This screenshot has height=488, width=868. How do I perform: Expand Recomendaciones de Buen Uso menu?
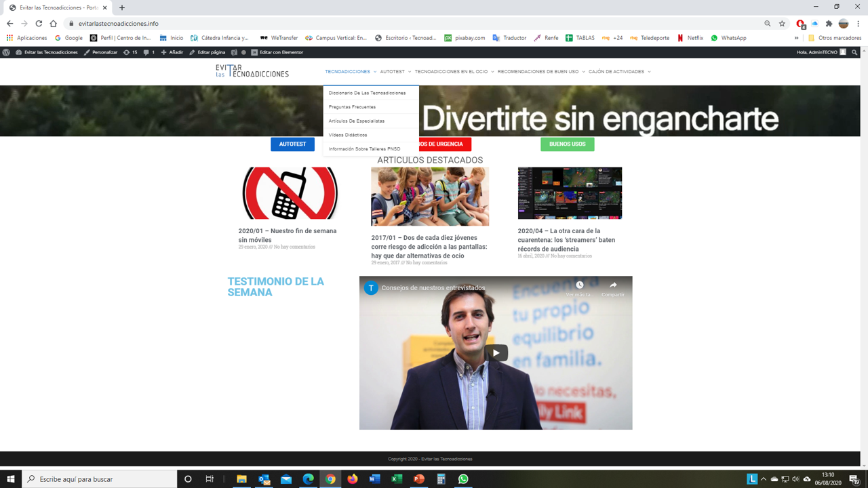pyautogui.click(x=540, y=72)
